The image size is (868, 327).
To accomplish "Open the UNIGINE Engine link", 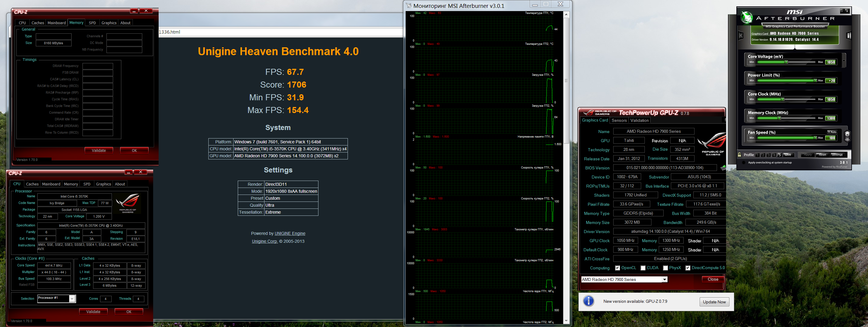I will tap(290, 233).
